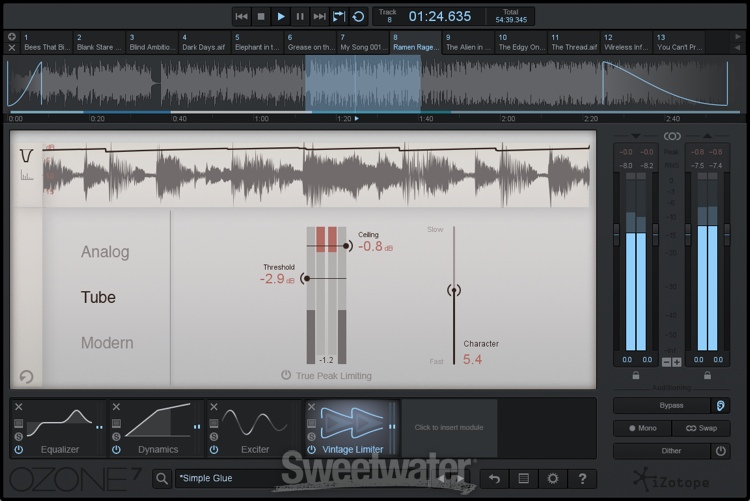The width and height of the screenshot is (750, 501).
Task: Click the Ceiling slider handle
Action: tap(346, 246)
